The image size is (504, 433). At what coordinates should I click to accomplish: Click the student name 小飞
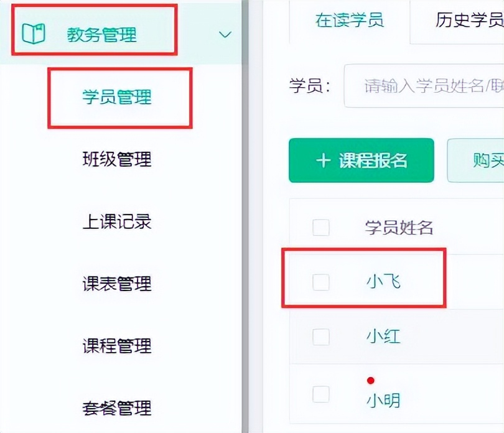(x=384, y=282)
